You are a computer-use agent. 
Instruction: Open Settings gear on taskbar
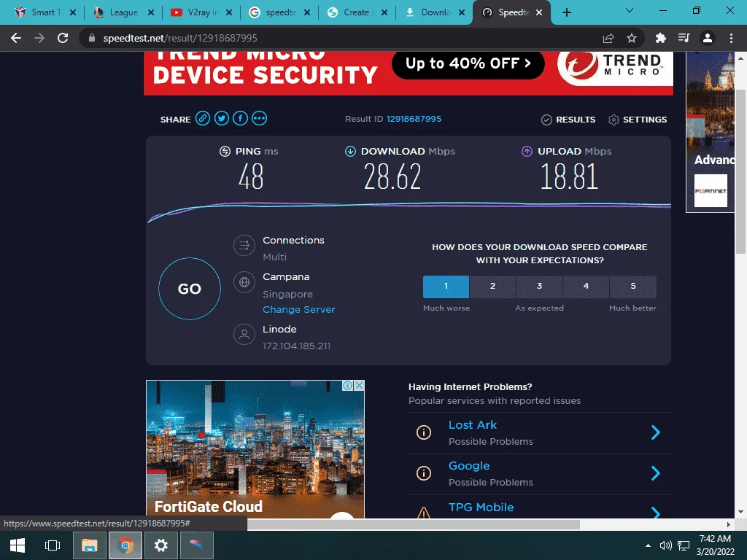tap(161, 545)
